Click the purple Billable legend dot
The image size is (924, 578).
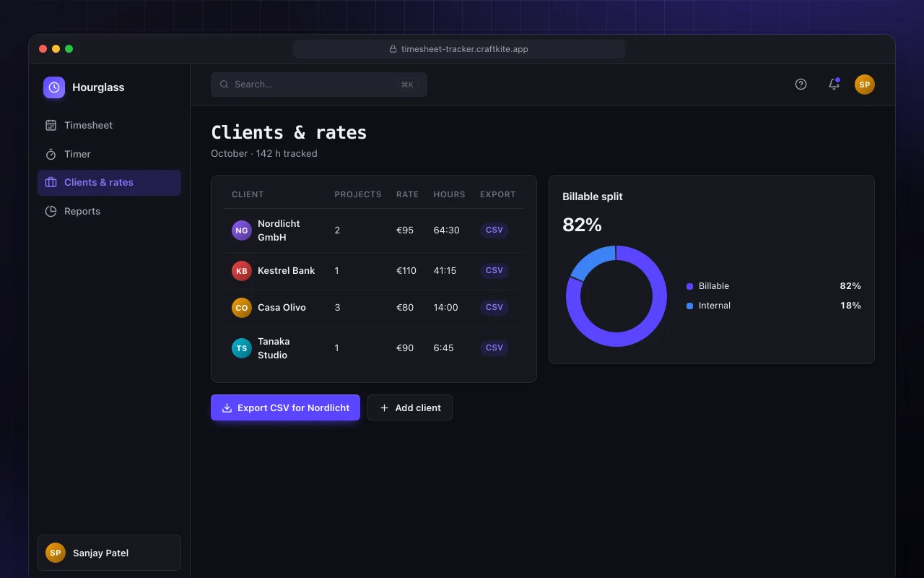pyautogui.click(x=690, y=286)
